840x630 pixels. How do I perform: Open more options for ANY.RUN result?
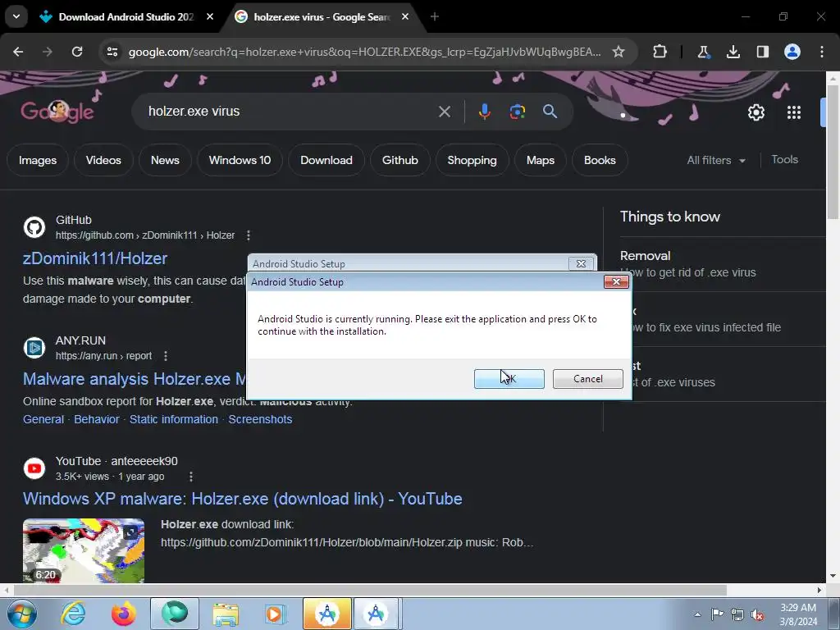point(166,356)
